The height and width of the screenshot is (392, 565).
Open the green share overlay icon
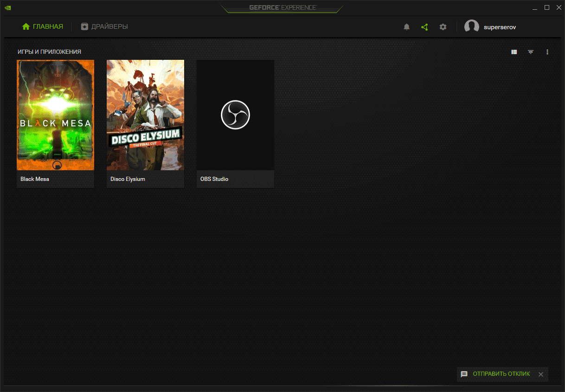424,27
